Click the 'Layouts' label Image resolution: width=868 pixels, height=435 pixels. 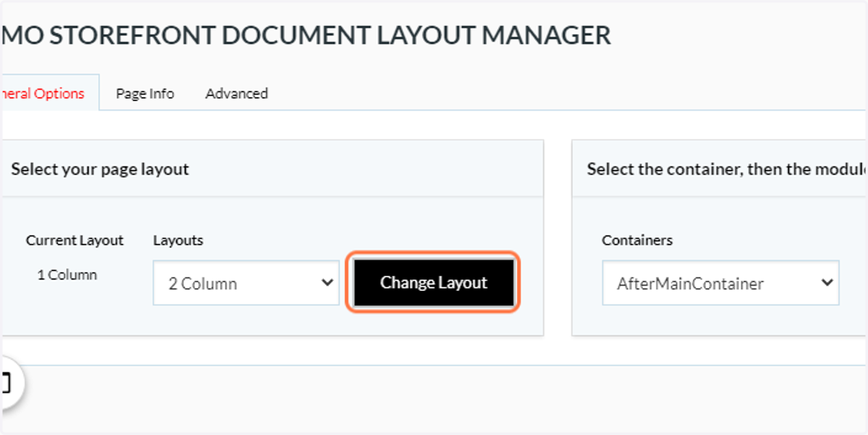[178, 240]
